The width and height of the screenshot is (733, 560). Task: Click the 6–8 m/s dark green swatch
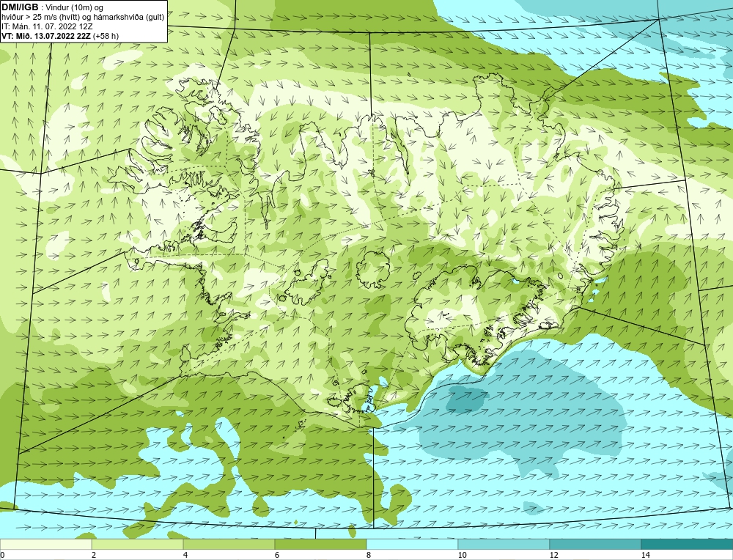pyautogui.click(x=321, y=544)
